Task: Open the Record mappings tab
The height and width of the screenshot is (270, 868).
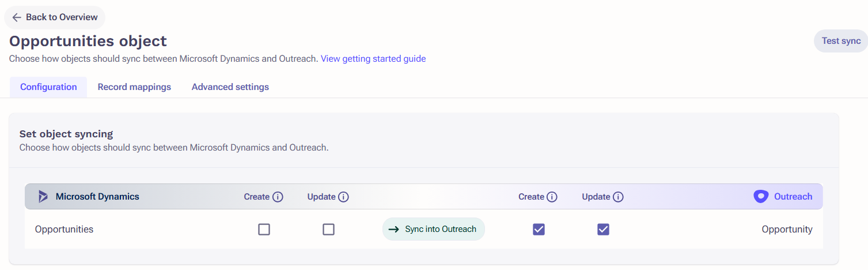Action: [134, 87]
